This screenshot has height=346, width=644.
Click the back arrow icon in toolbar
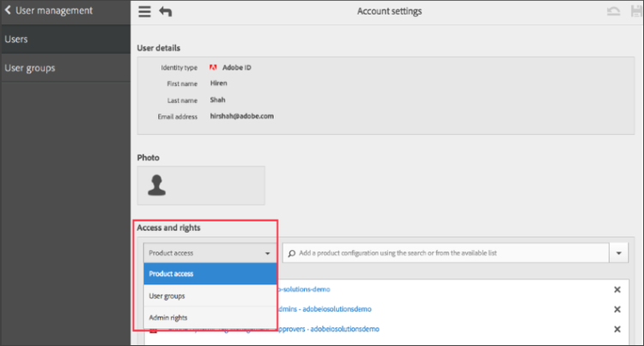[x=166, y=11]
